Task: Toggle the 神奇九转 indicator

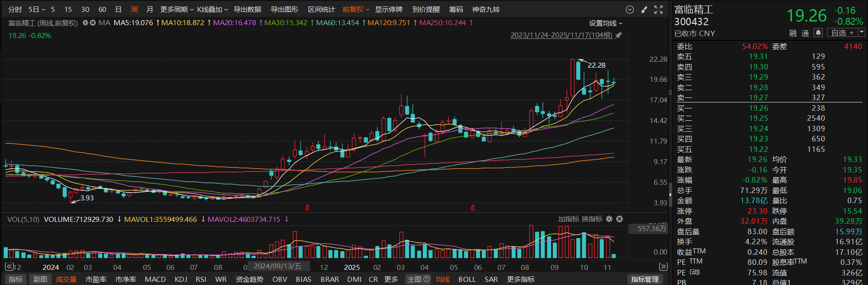Action: click(486, 10)
